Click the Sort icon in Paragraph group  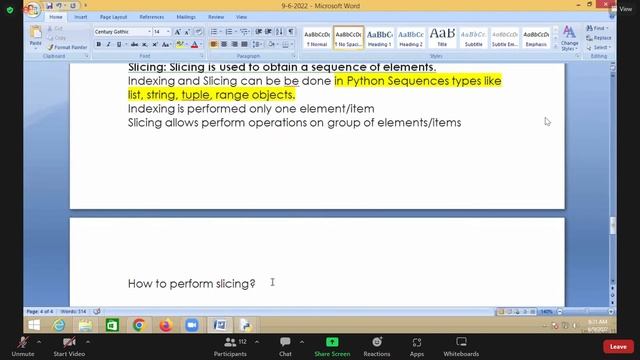279,32
